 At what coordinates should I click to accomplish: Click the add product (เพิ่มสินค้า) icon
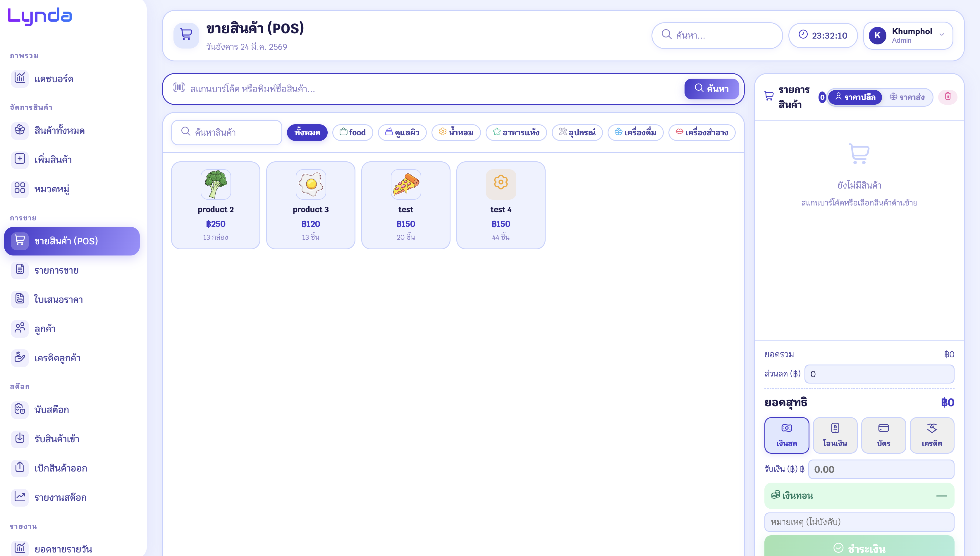[x=20, y=159]
